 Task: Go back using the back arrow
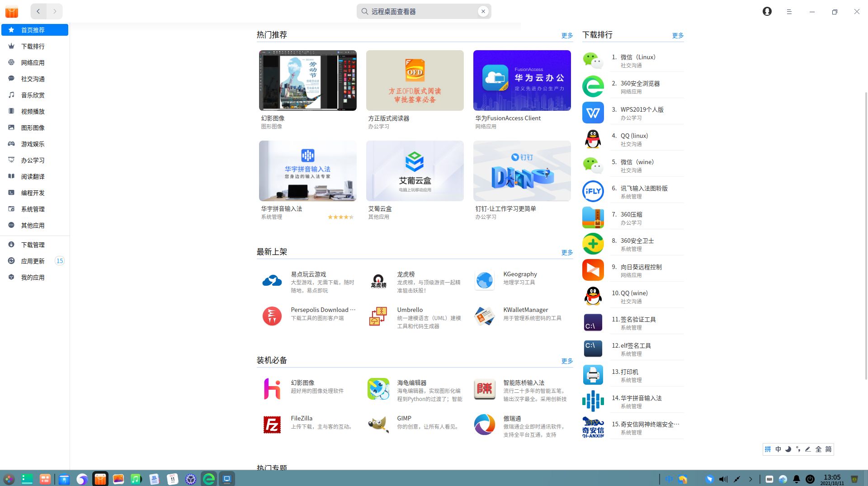[38, 11]
